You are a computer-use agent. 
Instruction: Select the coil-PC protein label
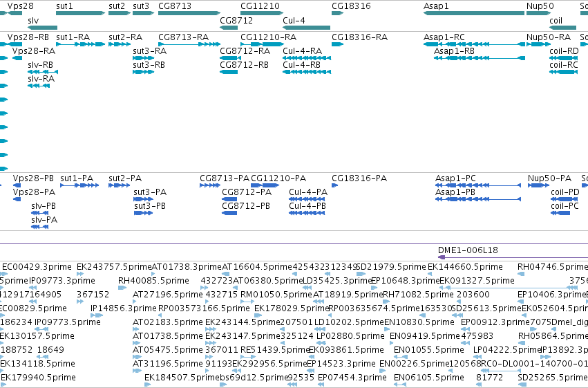click(x=565, y=206)
